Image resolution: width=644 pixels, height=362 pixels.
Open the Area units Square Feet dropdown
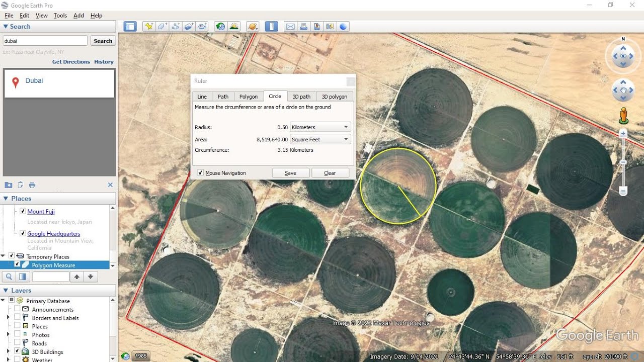320,139
